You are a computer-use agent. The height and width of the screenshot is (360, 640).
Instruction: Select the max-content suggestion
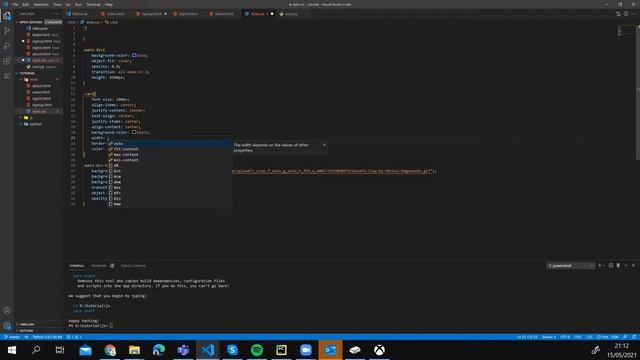pyautogui.click(x=170, y=155)
